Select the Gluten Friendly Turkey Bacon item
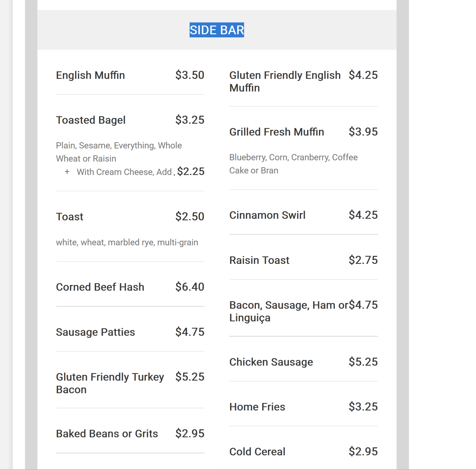Image resolution: width=476 pixels, height=470 pixels. coord(110,383)
